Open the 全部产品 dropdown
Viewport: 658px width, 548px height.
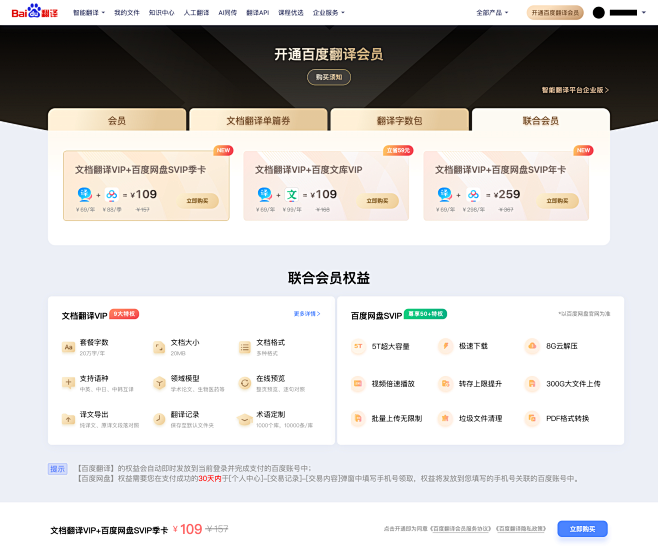tap(492, 13)
